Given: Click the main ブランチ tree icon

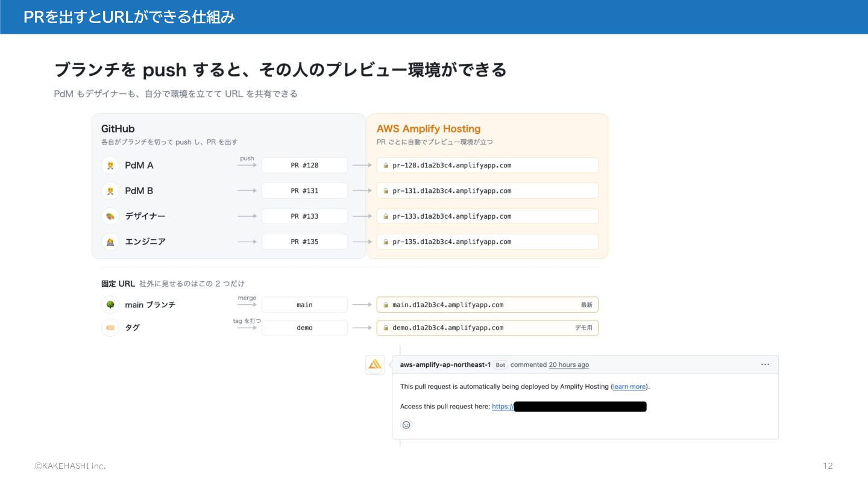Looking at the screenshot, I should click(110, 305).
